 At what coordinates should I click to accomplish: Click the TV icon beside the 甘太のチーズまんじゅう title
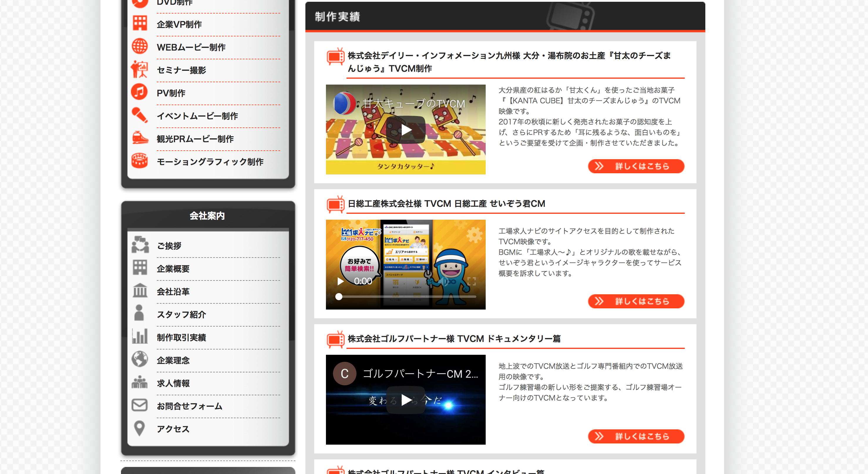tap(336, 57)
